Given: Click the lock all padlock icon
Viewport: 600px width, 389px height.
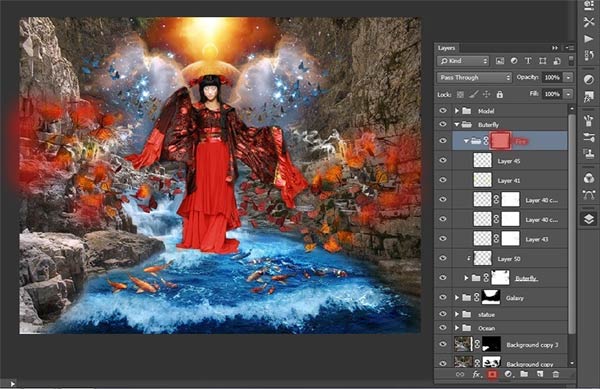Looking at the screenshot, I should 499,94.
